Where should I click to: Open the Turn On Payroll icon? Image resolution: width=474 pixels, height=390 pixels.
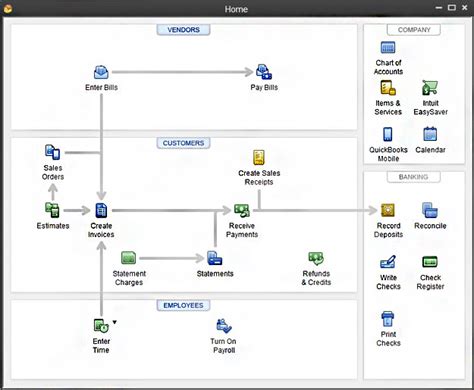coord(224,326)
